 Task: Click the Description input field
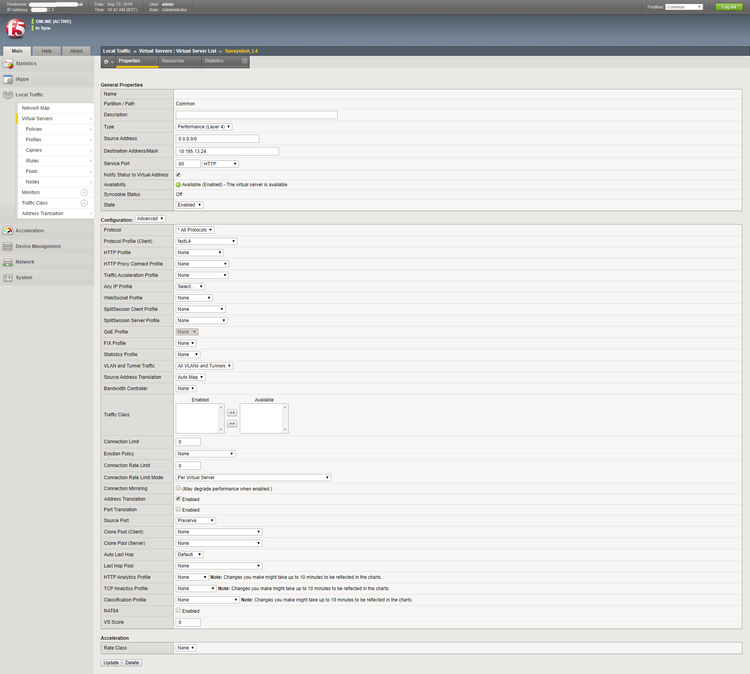[x=256, y=115]
